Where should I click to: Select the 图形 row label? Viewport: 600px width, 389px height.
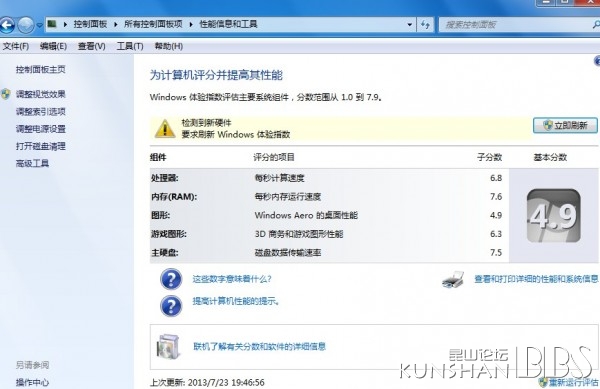click(160, 215)
